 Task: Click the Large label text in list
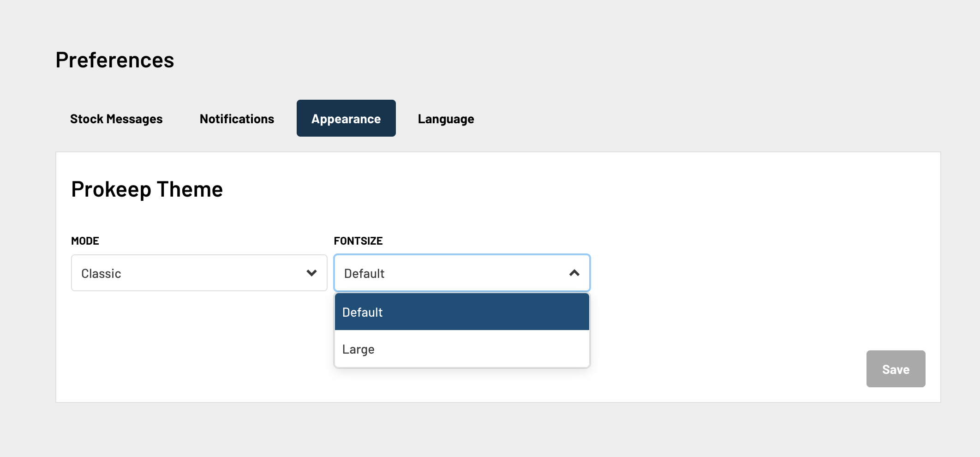(x=358, y=349)
